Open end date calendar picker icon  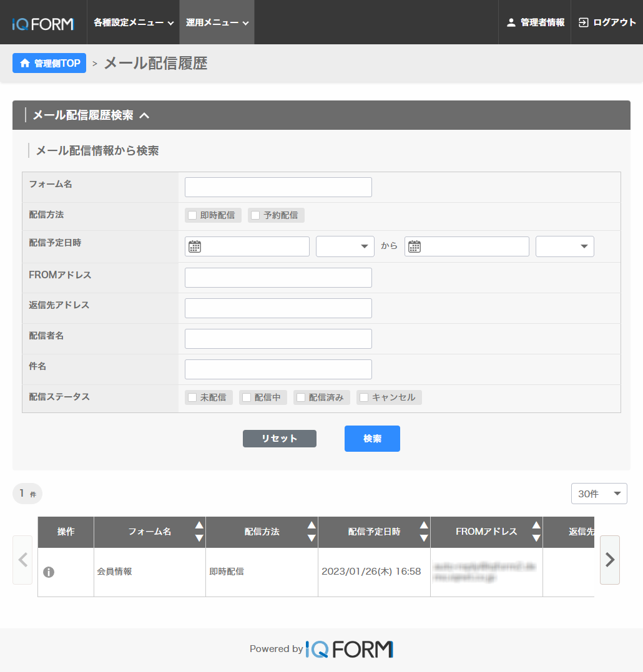[415, 246]
